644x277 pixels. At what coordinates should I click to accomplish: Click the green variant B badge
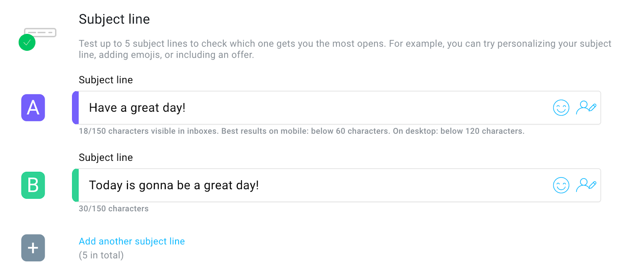click(x=33, y=185)
